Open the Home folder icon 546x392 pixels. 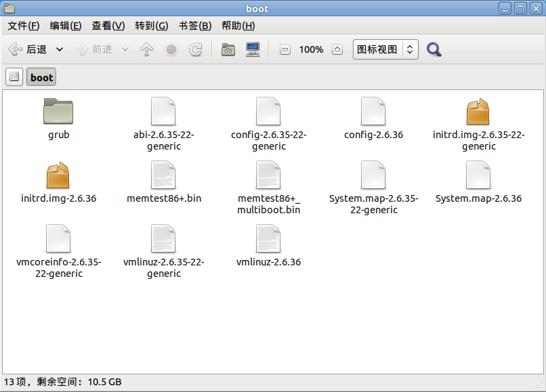228,49
